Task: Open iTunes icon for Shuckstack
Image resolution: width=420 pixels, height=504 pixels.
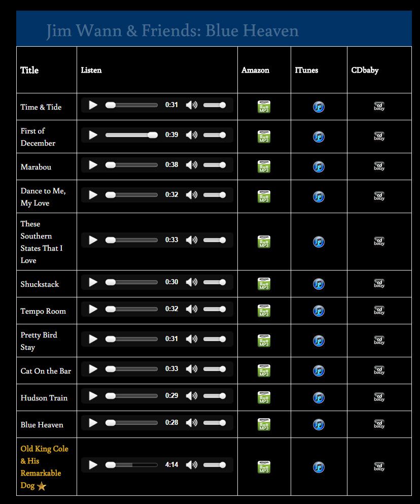Action: (319, 284)
